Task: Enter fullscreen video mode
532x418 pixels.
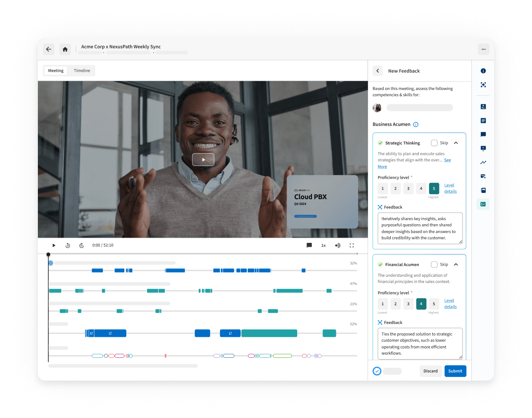Action: 352,245
